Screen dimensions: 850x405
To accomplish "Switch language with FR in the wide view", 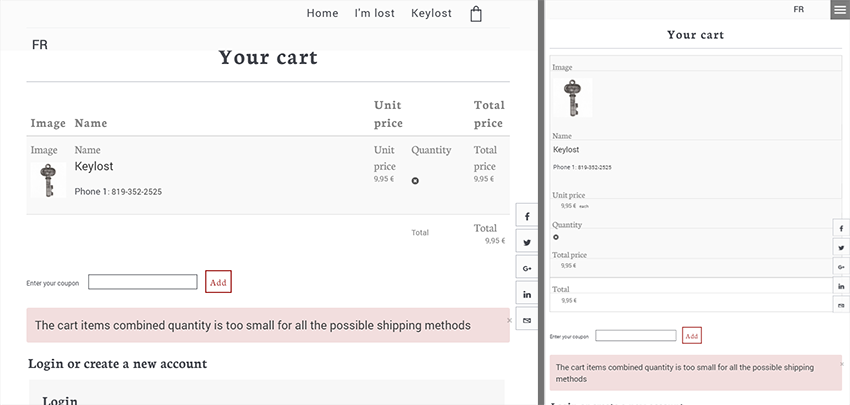I will [x=40, y=45].
